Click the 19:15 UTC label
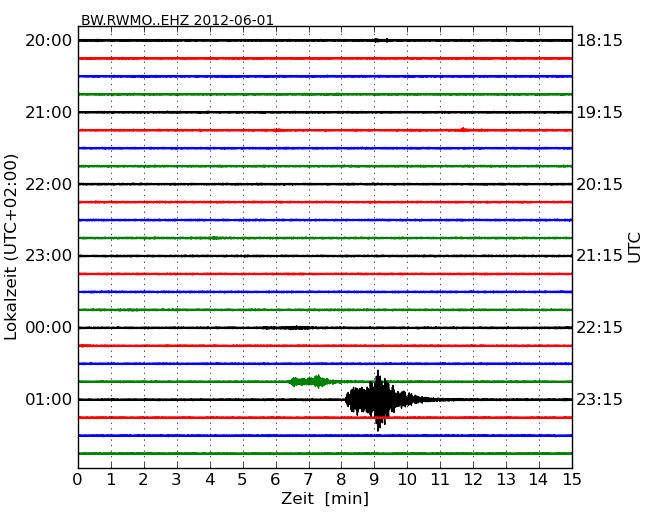The height and width of the screenshot is (520, 650). (x=599, y=112)
